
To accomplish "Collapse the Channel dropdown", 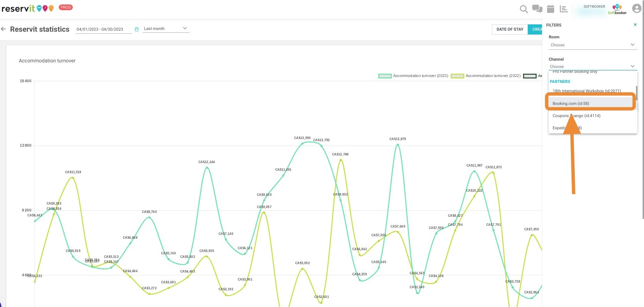I will [x=593, y=66].
